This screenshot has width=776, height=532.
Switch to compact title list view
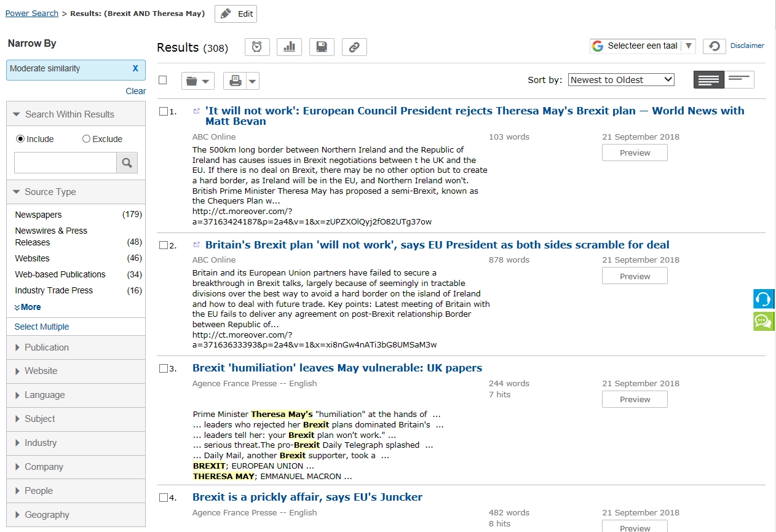point(739,80)
